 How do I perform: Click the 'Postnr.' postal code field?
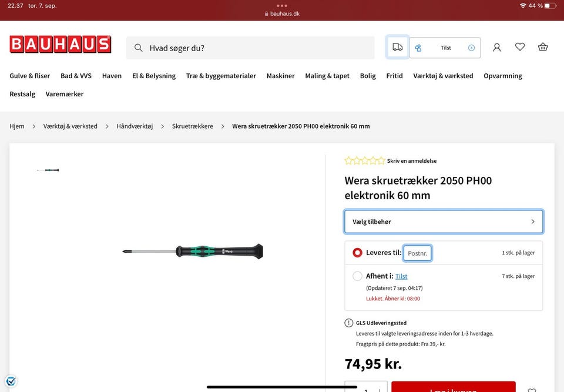pyautogui.click(x=417, y=253)
